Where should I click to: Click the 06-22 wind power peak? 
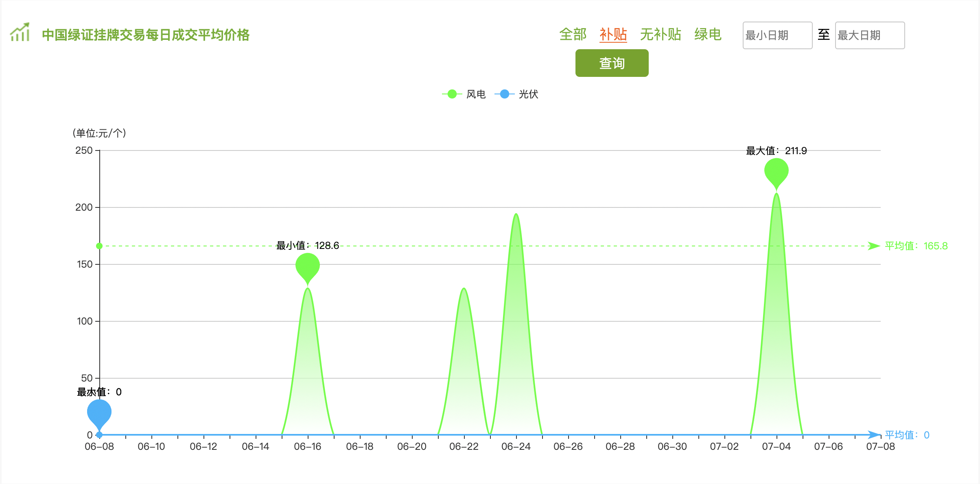click(464, 289)
